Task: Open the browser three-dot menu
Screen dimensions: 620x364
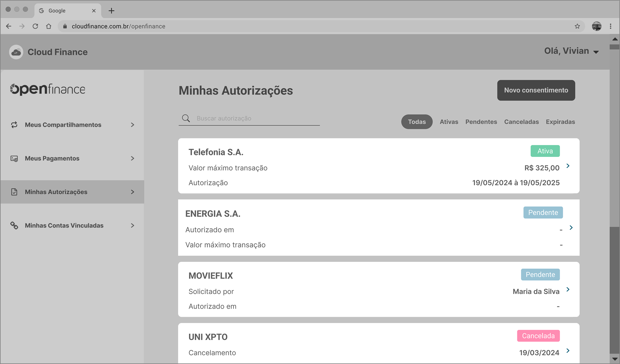Action: [611, 26]
